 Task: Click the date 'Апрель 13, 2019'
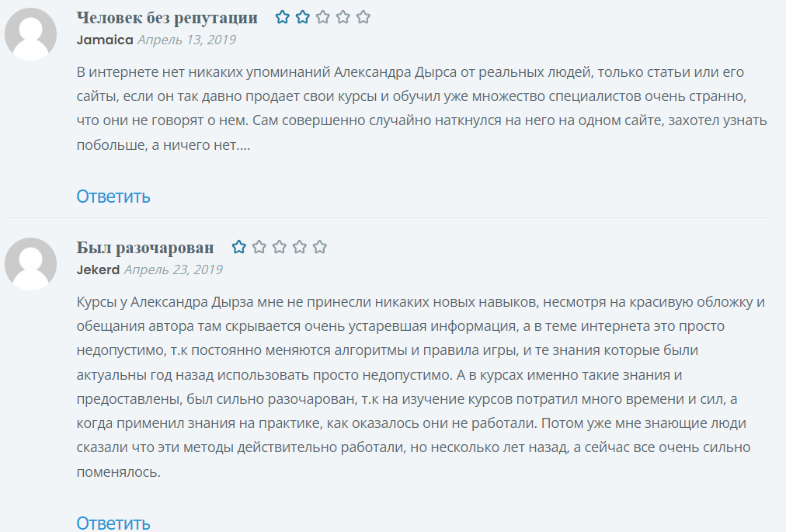186,40
